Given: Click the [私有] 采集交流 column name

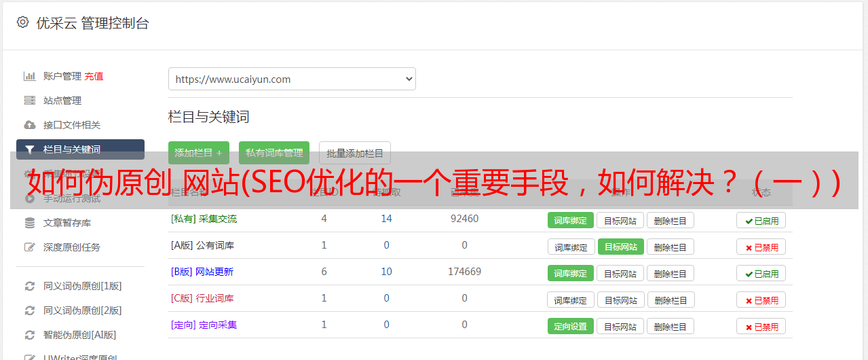Looking at the screenshot, I should coord(204,219).
